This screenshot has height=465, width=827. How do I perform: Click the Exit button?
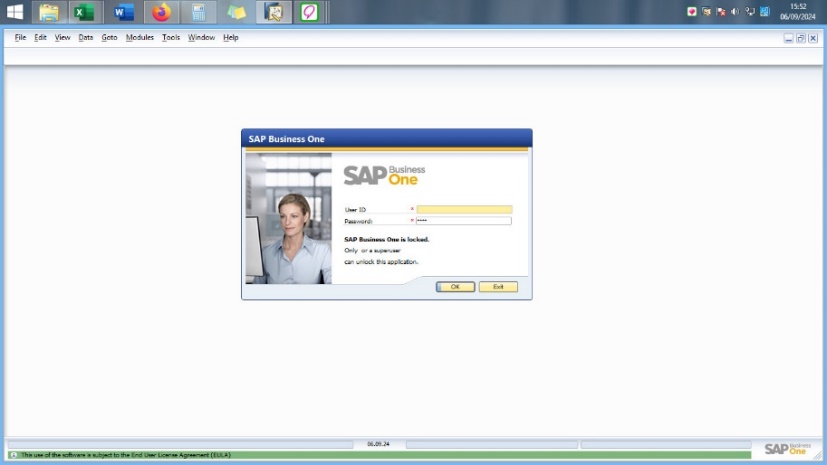(x=498, y=287)
